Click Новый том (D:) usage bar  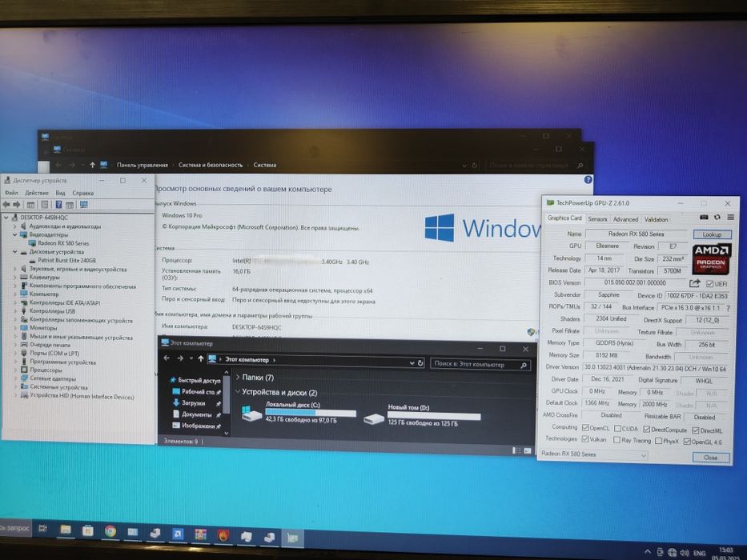point(434,416)
